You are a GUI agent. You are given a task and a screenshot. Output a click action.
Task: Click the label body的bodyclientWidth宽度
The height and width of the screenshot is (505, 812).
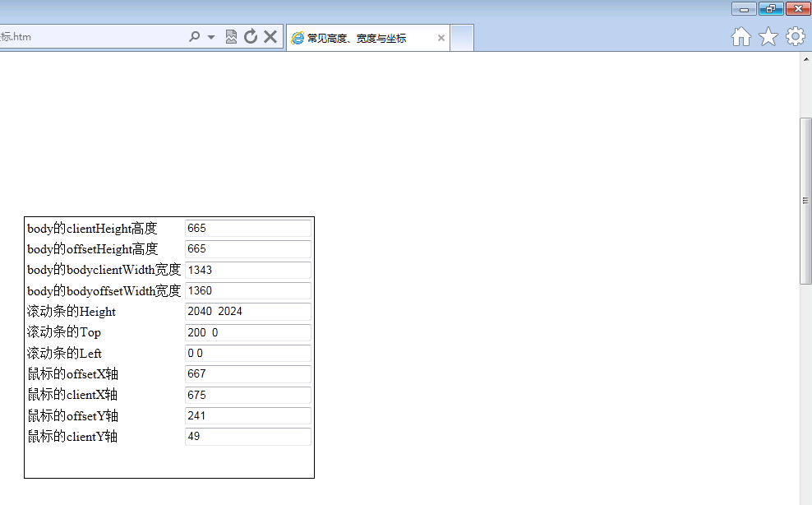pos(104,270)
